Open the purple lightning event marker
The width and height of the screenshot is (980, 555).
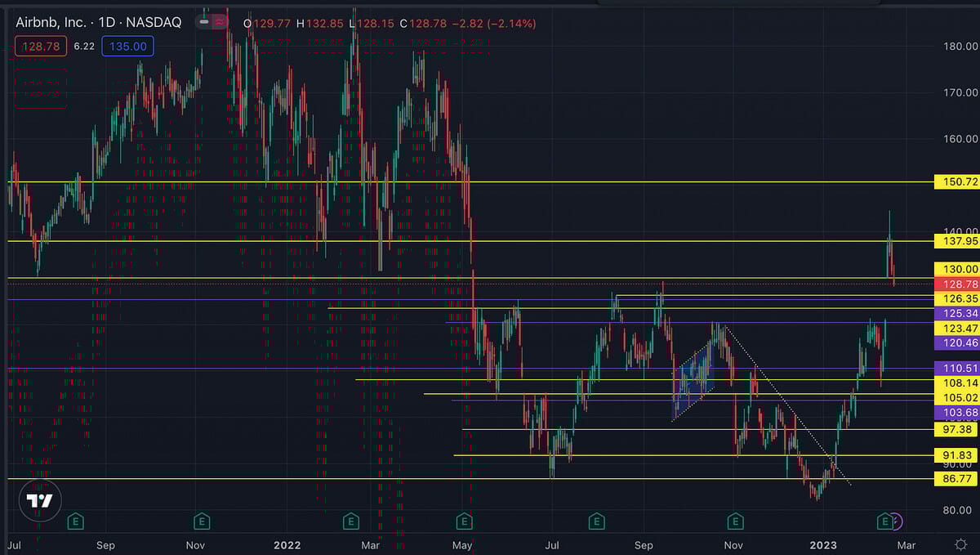[x=895, y=520]
